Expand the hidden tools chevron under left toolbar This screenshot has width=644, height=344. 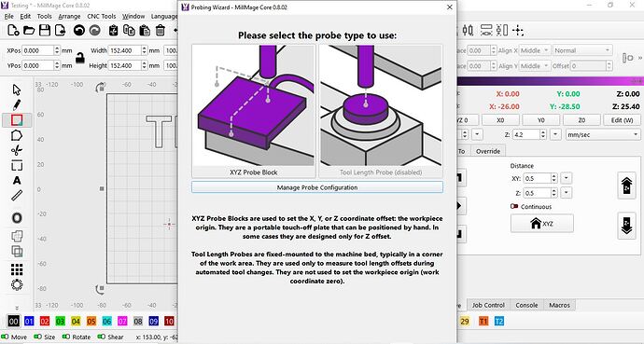click(x=17, y=308)
